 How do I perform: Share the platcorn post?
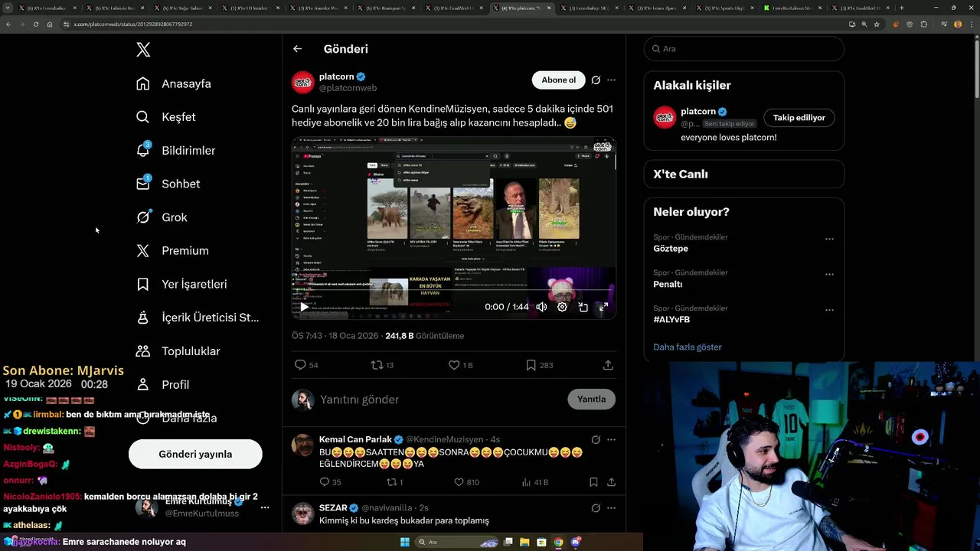point(608,365)
